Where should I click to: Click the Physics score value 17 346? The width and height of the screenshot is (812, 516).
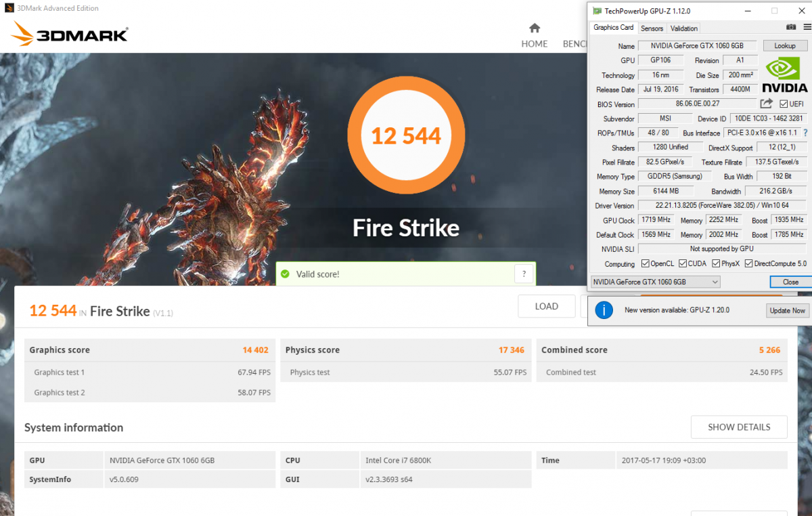[512, 350]
